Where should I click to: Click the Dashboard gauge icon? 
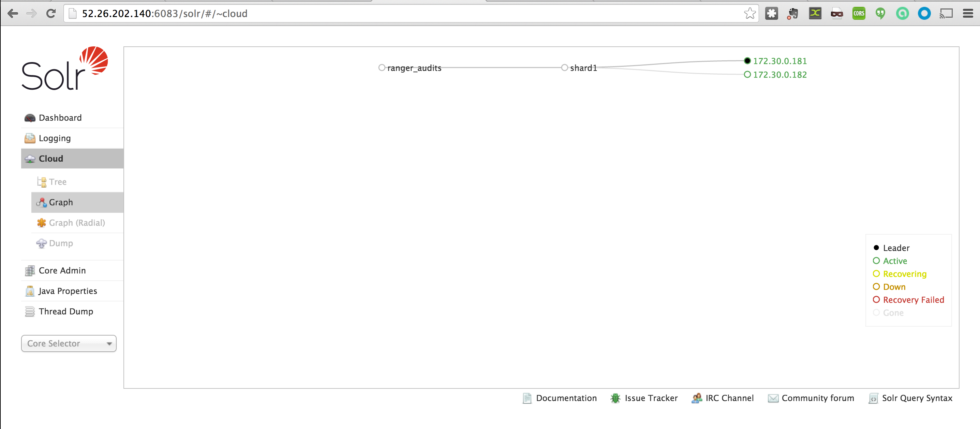point(30,118)
